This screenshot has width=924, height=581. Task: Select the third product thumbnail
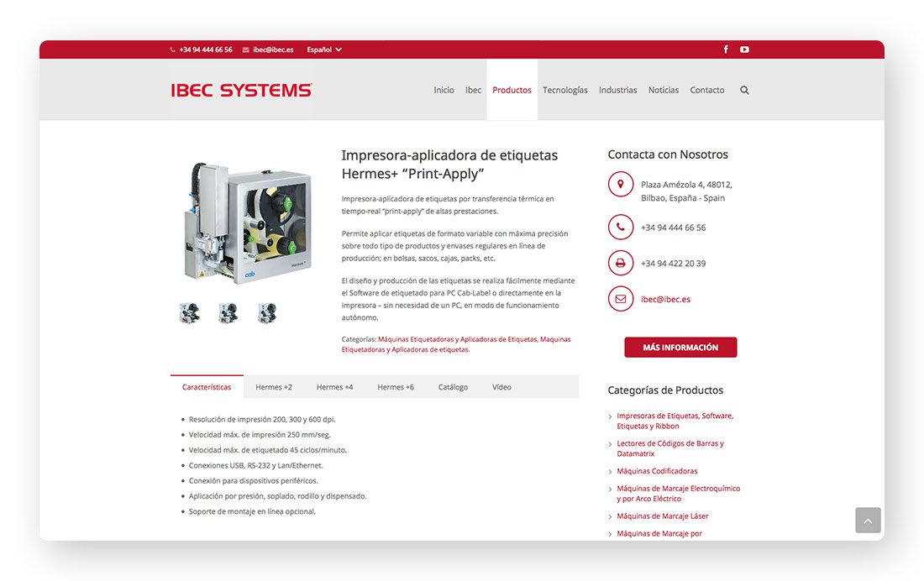click(x=267, y=312)
